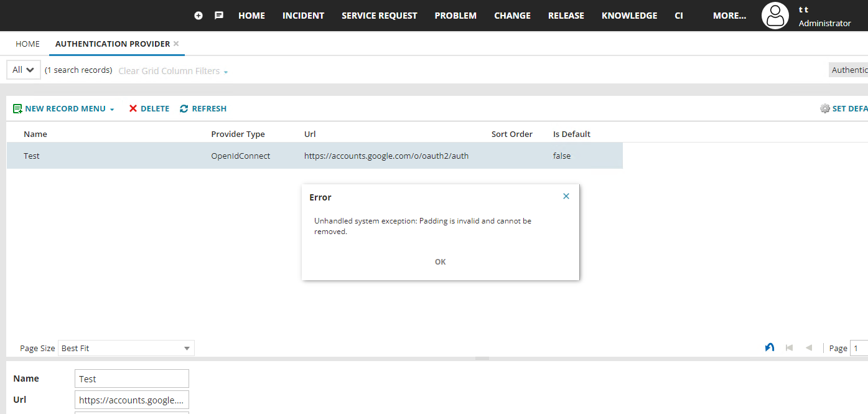The width and height of the screenshot is (868, 414).
Task: Click the red Delete X icon
Action: coord(133,109)
